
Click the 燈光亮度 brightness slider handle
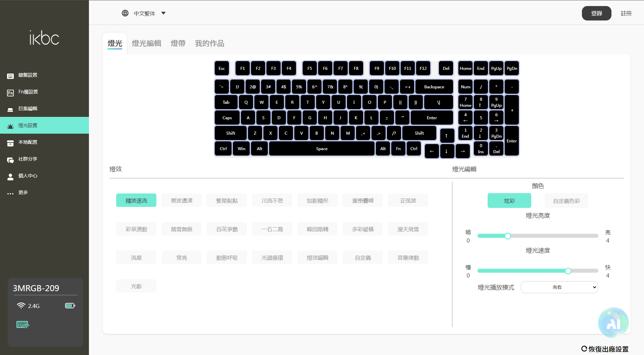point(508,236)
